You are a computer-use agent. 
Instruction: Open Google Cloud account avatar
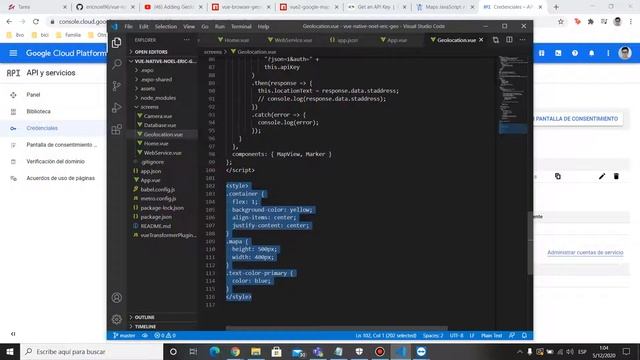(x=625, y=53)
